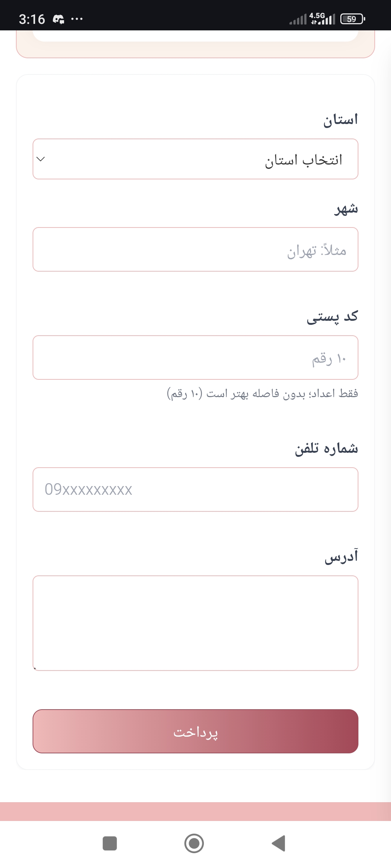
Task: Tap the "آدرس" address label
Action: (341, 557)
